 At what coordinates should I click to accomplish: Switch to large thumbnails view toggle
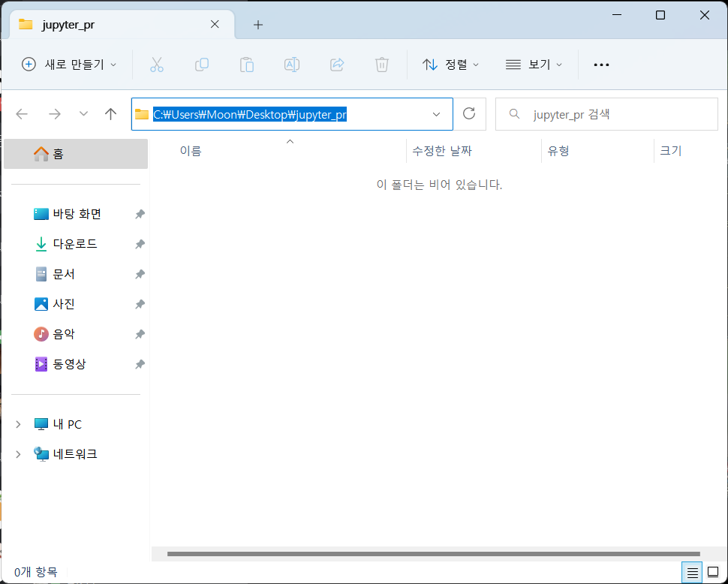coord(713,572)
